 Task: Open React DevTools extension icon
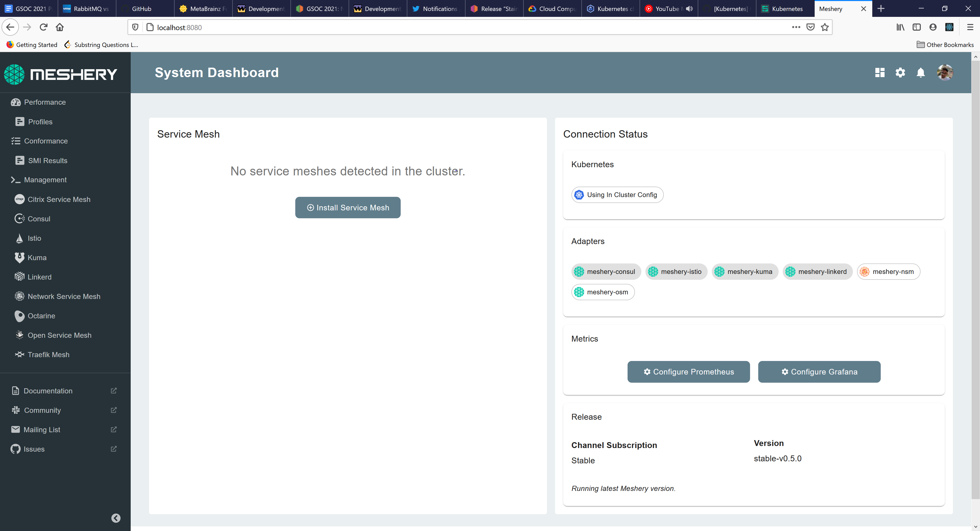coord(949,27)
